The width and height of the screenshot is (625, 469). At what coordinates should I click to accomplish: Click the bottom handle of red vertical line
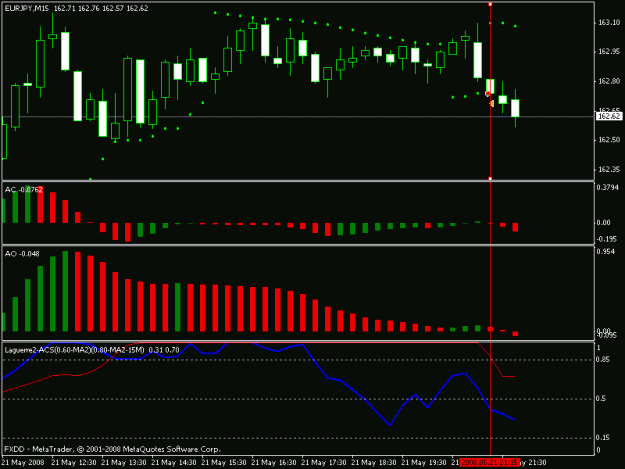coord(490,179)
